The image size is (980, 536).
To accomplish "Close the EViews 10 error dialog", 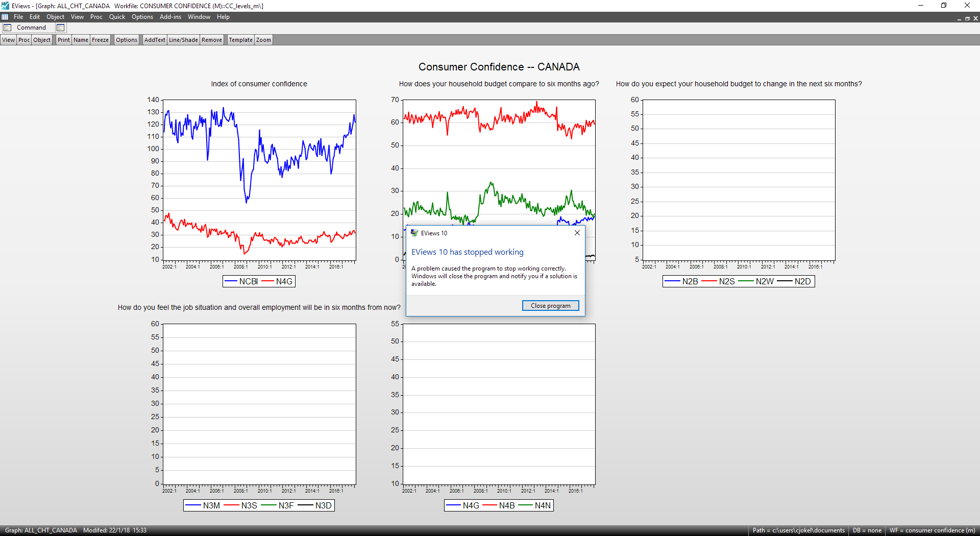I will click(x=577, y=233).
